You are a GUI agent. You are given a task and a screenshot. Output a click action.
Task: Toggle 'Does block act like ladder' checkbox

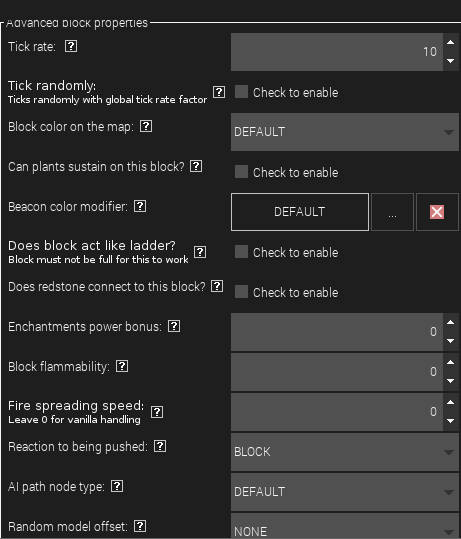click(x=241, y=252)
